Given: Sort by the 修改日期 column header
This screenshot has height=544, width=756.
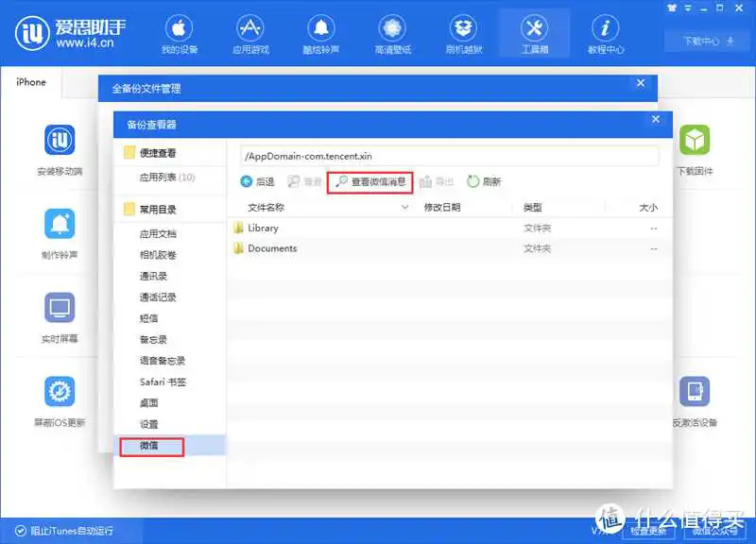Looking at the screenshot, I should coord(442,208).
